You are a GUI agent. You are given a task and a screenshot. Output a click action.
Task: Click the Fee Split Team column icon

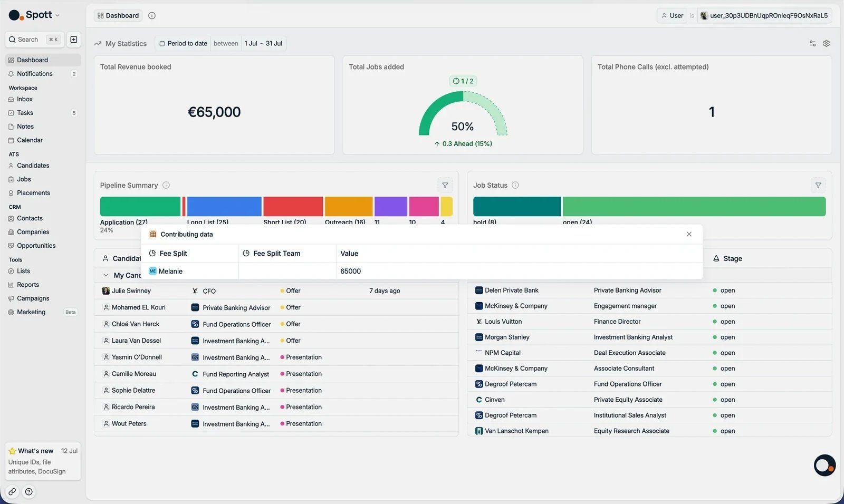(246, 254)
